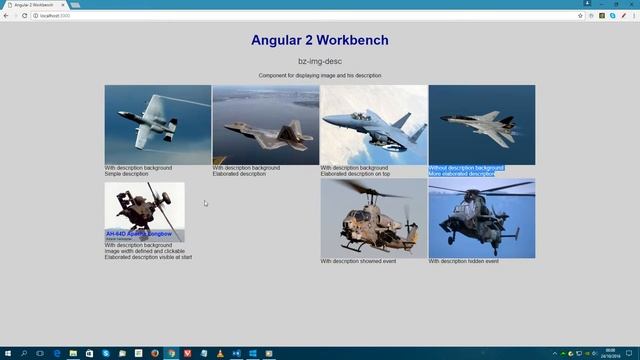
Task: Show hidden system tray icons chevron
Action: (555, 353)
